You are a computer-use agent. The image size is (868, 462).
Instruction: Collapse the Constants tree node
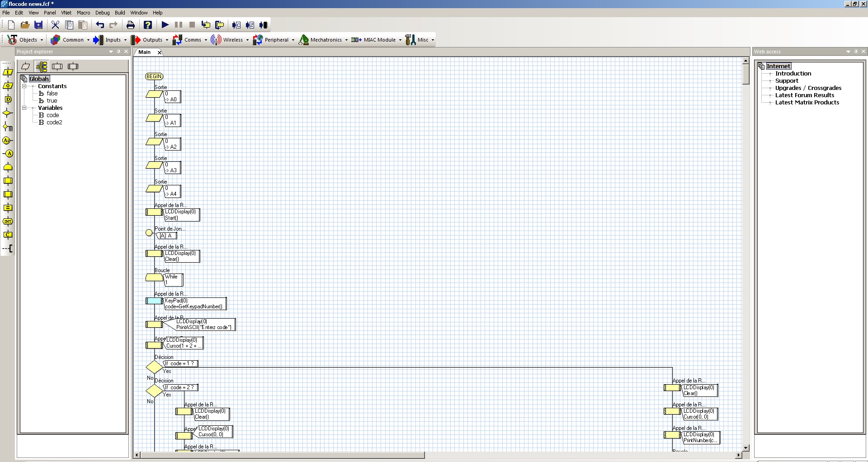click(x=24, y=86)
